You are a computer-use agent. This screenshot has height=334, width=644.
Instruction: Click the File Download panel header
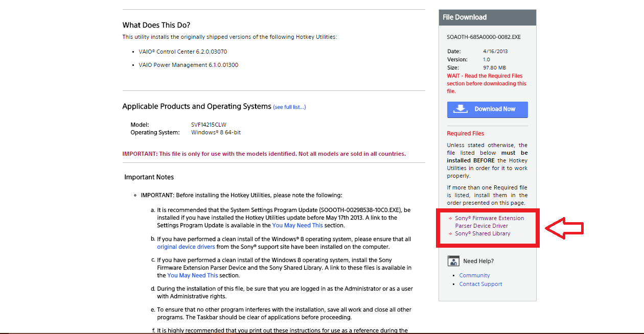pos(487,17)
